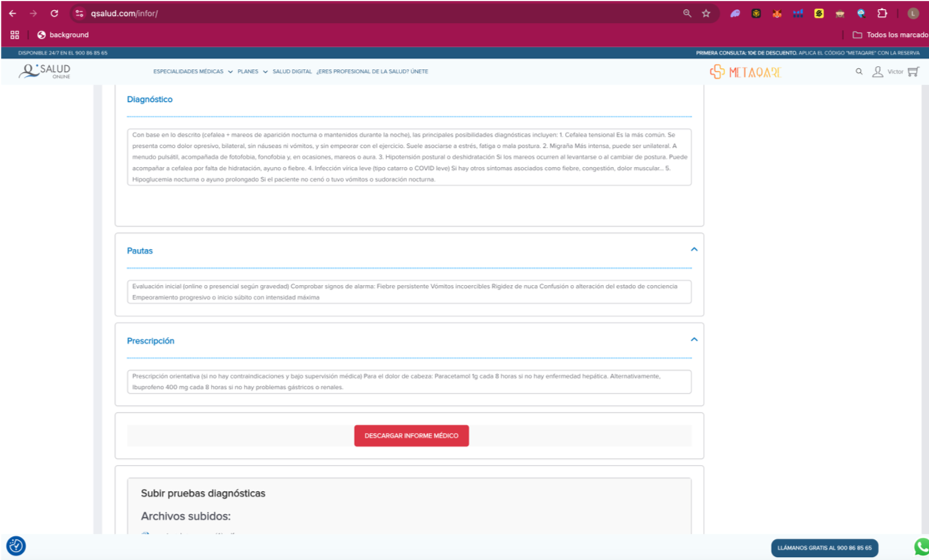The width and height of the screenshot is (929, 560).
Task: Go back with the browser back arrow
Action: pos(12,14)
